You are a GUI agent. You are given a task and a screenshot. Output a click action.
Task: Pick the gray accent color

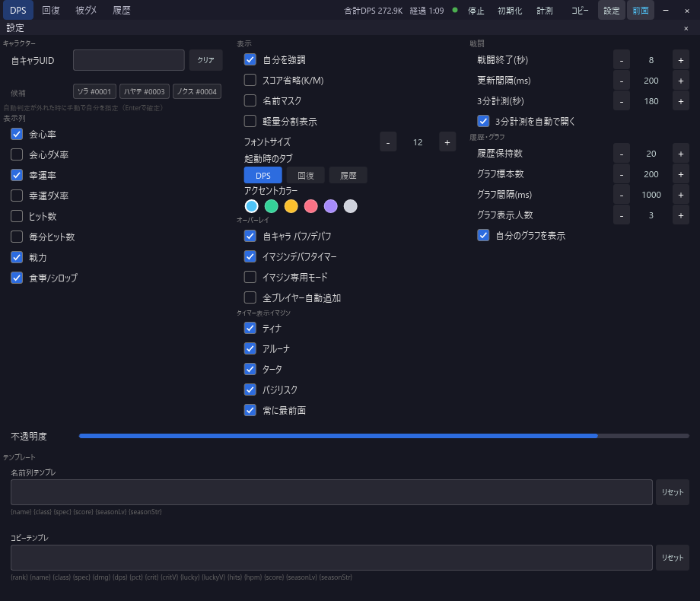pyautogui.click(x=351, y=206)
